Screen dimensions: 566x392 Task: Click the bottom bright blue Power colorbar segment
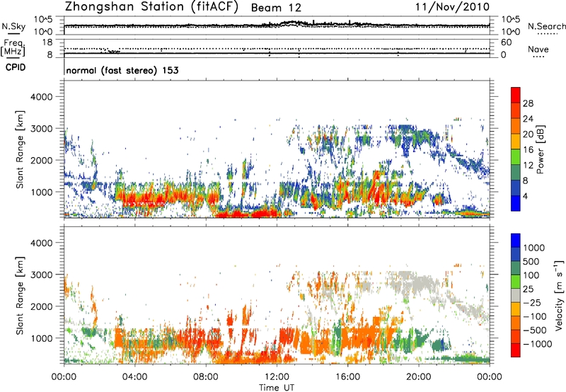pyautogui.click(x=516, y=203)
